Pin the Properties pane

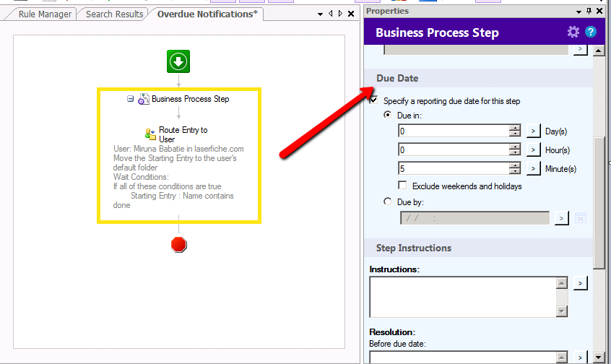(x=589, y=11)
